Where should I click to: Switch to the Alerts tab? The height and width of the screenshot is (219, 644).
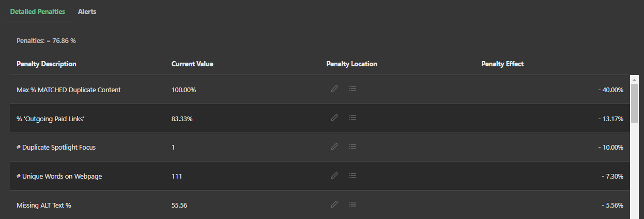87,11
